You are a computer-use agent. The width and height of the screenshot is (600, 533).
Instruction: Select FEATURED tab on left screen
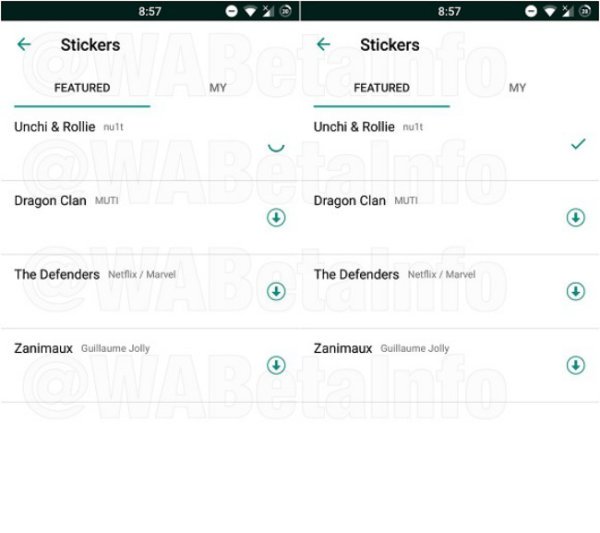pos(82,88)
